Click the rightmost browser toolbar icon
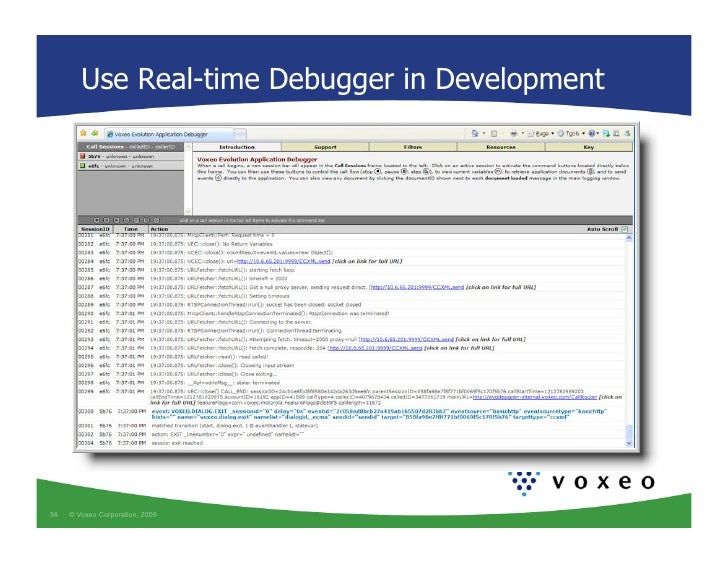This screenshot has width=728, height=563. (x=627, y=133)
